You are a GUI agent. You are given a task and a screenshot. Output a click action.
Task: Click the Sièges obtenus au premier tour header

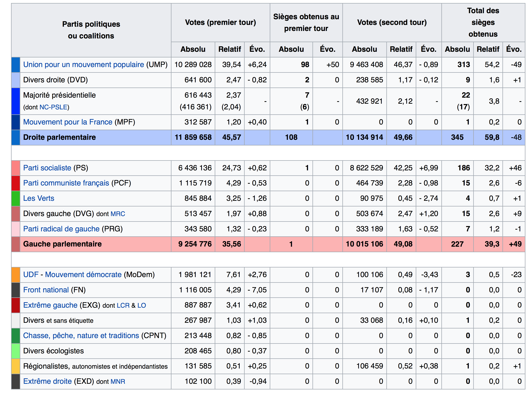306,22
